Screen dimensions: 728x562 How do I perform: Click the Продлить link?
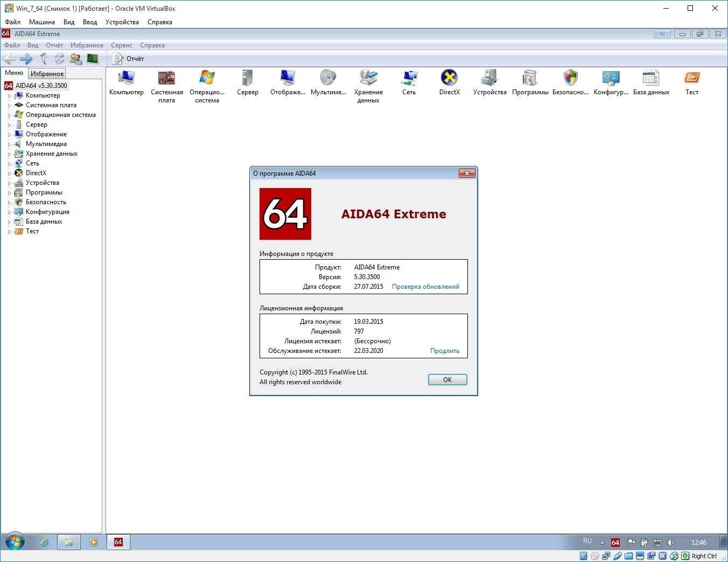[445, 351]
